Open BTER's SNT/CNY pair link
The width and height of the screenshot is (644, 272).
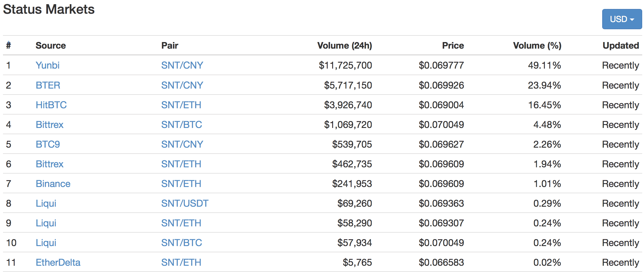coord(182,85)
